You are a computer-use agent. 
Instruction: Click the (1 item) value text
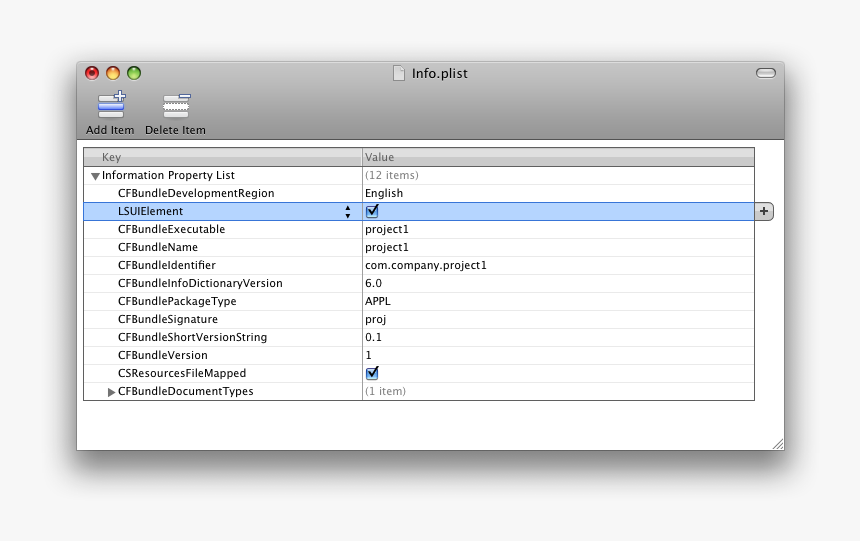[386, 392]
